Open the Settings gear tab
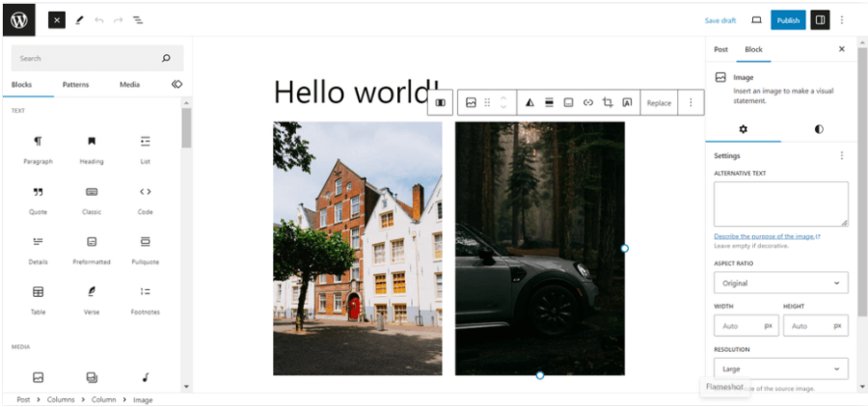The image size is (868, 407). 743,129
